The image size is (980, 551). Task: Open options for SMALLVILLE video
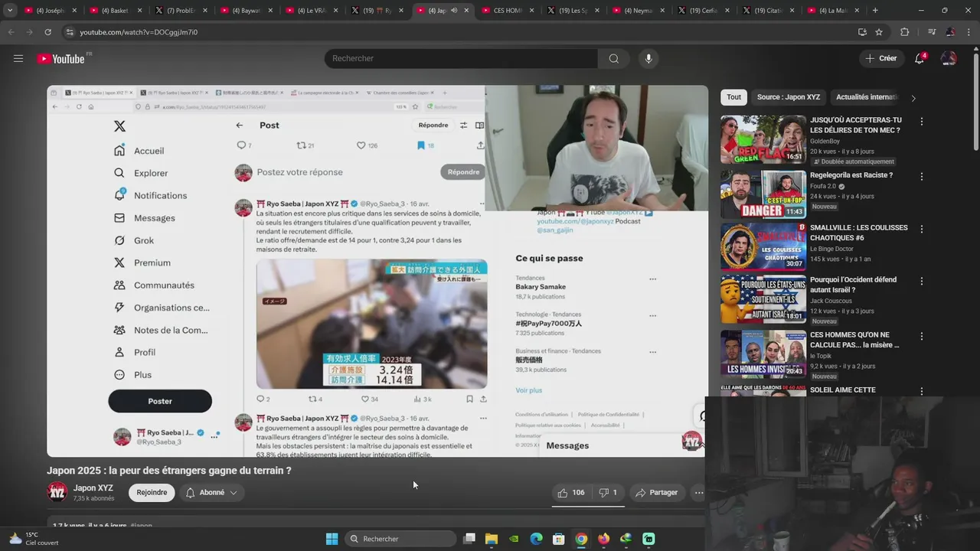[922, 229]
